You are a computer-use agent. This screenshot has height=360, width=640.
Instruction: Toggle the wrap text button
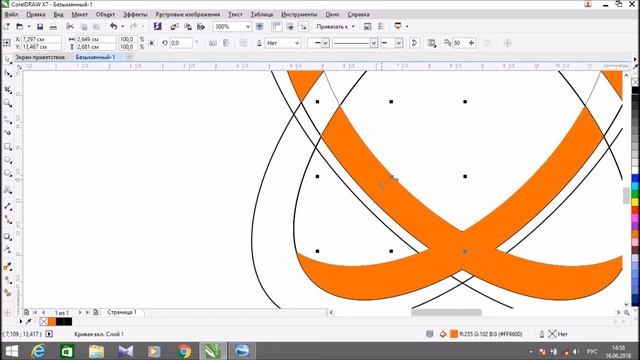pyautogui.click(x=432, y=43)
